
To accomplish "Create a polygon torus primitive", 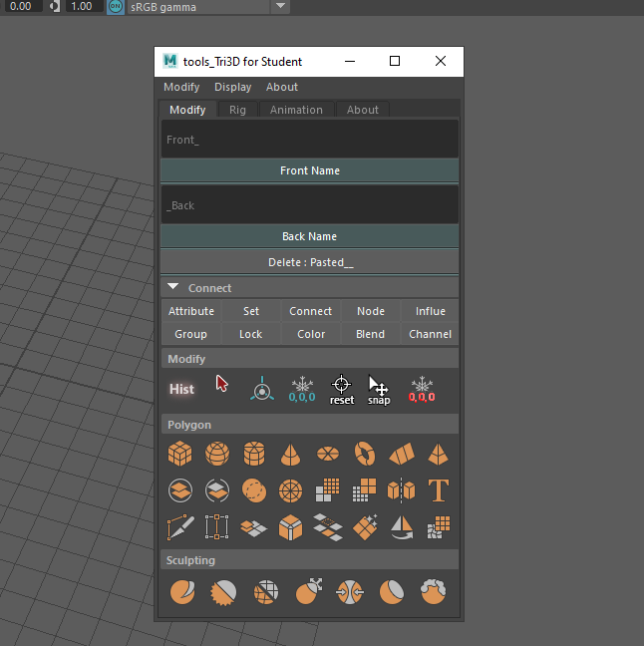I will 365,454.
